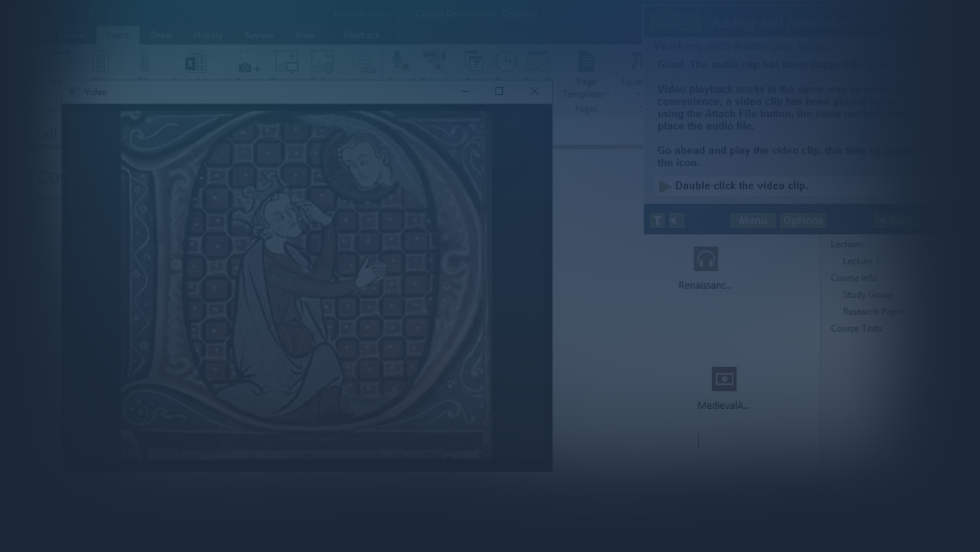This screenshot has height=552, width=980.
Task: Open the Course Texts page
Action: tap(856, 328)
